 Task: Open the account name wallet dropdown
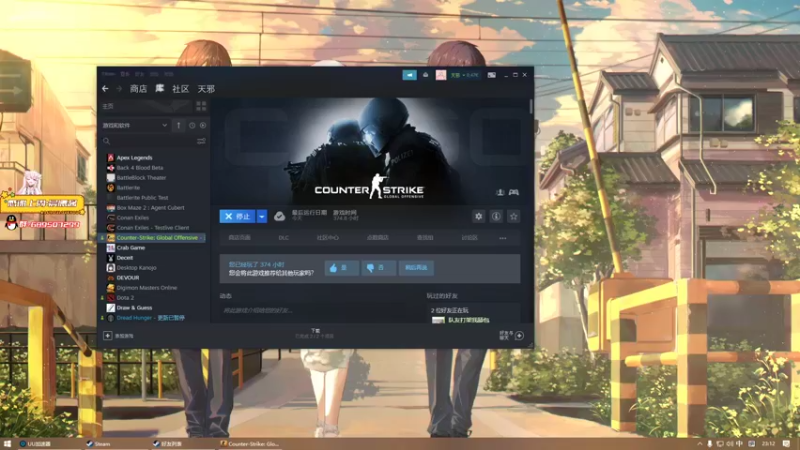pyautogui.click(x=464, y=75)
